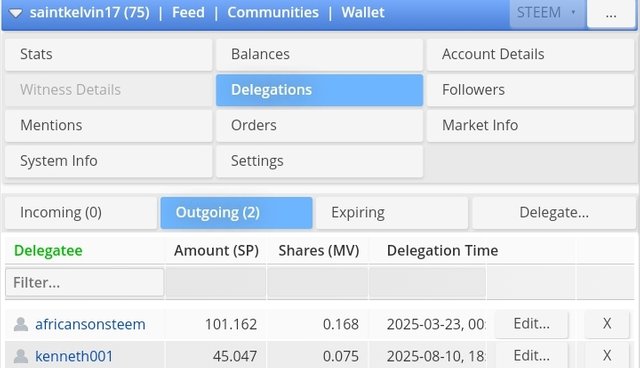This screenshot has height=368, width=640.
Task: Select the 45.047 SP amount cell
Action: pos(235,356)
